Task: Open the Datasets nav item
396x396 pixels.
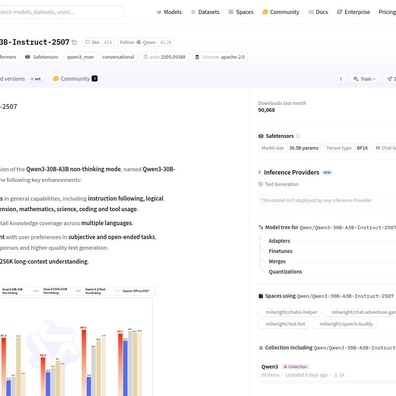Action: [205, 12]
